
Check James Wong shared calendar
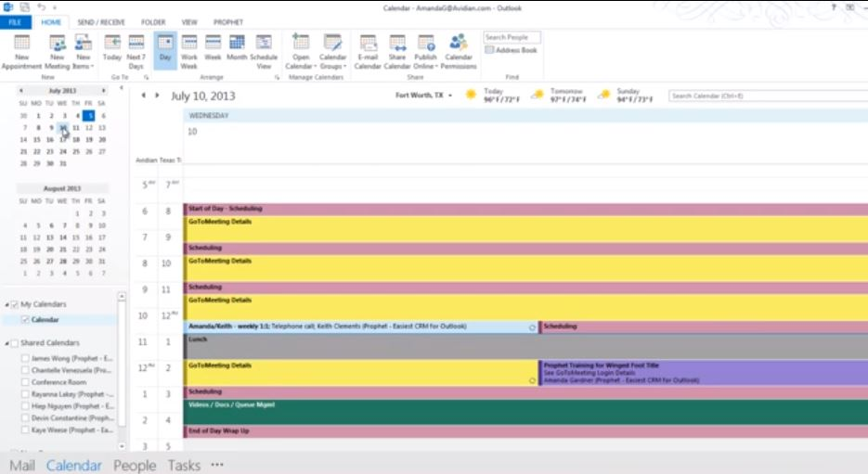25,358
